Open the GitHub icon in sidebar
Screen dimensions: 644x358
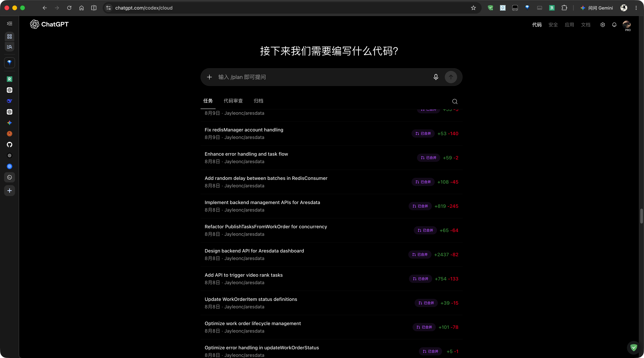(x=10, y=144)
